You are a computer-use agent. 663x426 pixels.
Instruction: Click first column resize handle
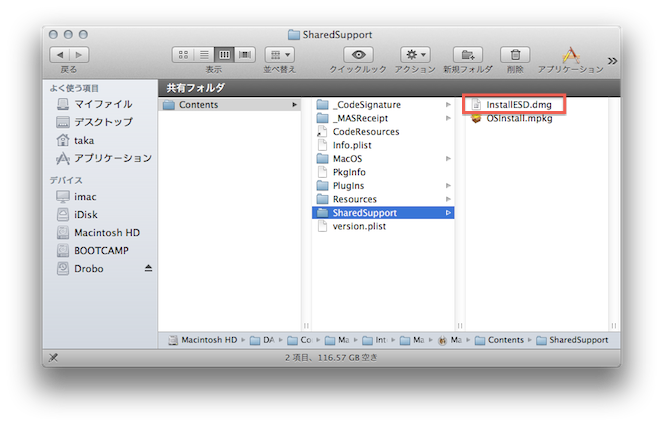point(306,325)
